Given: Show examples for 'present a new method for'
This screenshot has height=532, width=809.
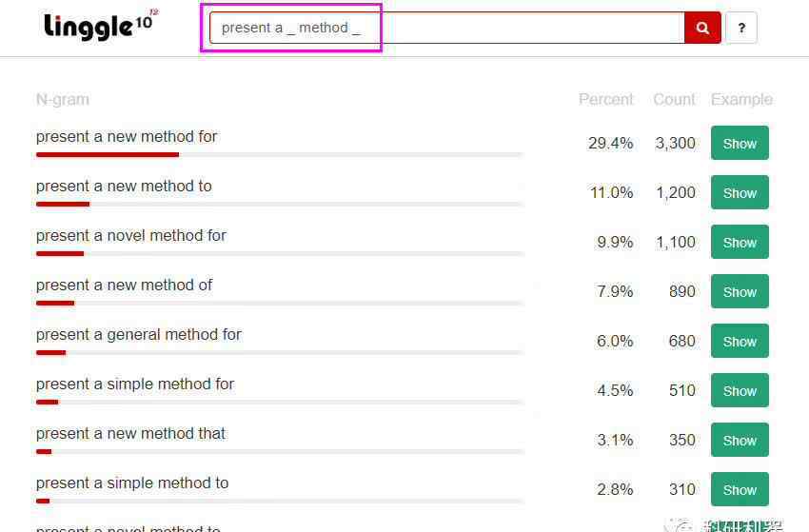Looking at the screenshot, I should coord(740,143).
